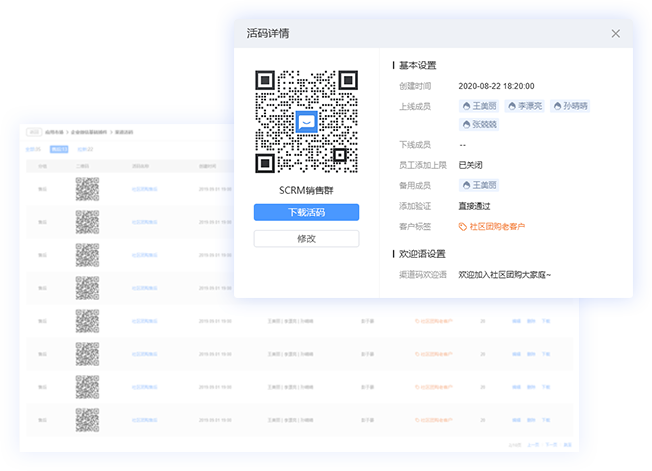Click the 社区团购老客户 customer tag
The image size is (652, 471).
click(491, 227)
